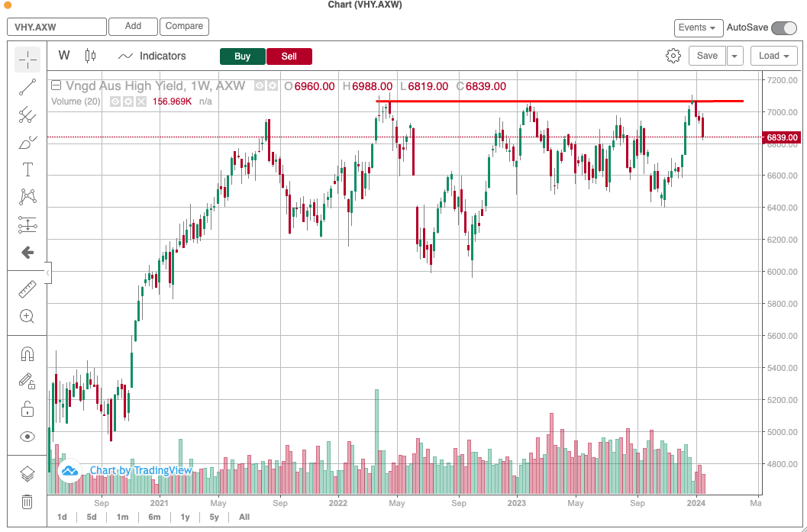This screenshot has height=532, width=807.
Task: Select the zoom in magnifier tool
Action: tap(27, 316)
